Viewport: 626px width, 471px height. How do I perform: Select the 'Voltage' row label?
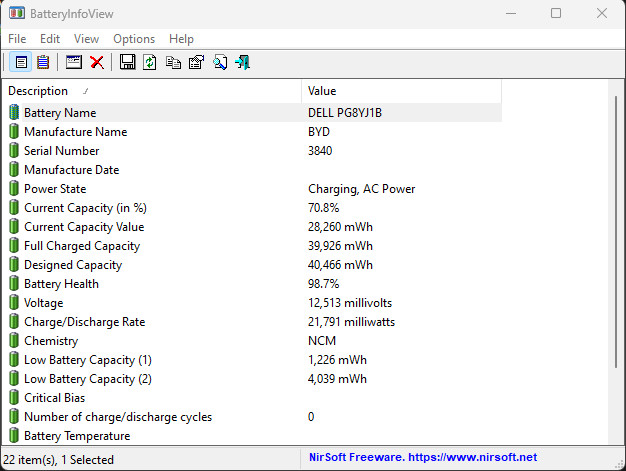[x=44, y=303]
